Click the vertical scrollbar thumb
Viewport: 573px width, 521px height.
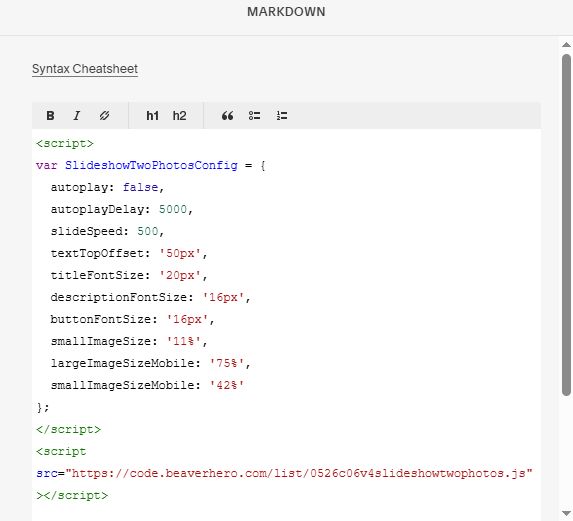point(566,225)
